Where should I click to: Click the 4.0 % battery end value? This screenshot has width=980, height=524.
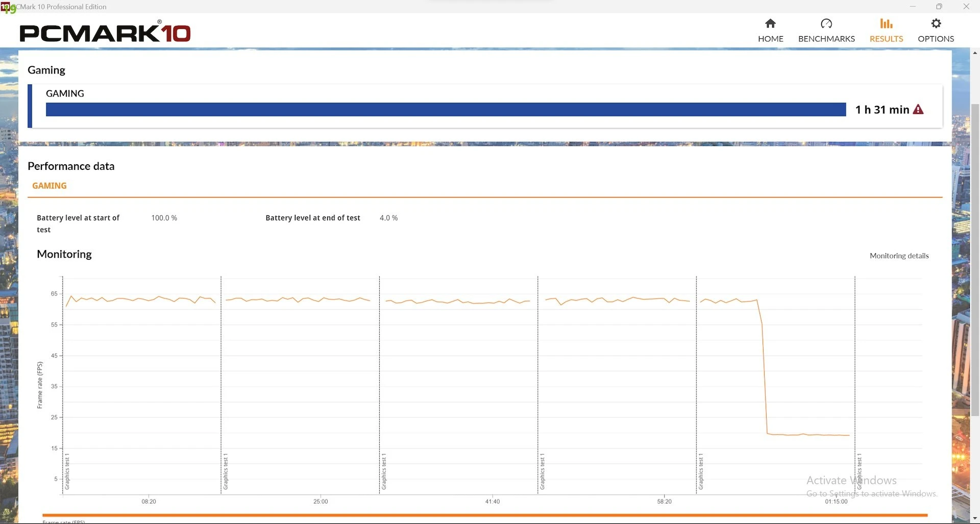[x=388, y=218]
